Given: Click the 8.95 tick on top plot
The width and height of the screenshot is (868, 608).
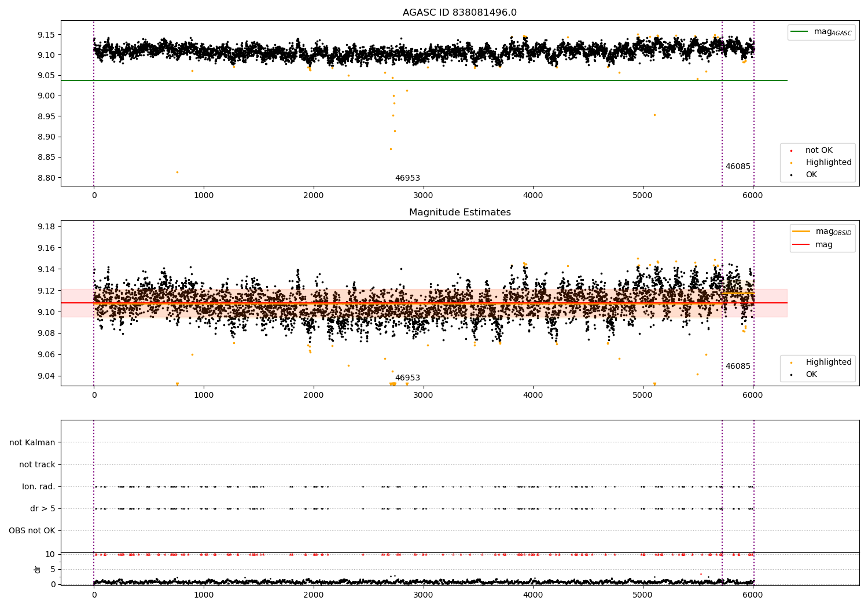Looking at the screenshot, I should coord(45,117).
